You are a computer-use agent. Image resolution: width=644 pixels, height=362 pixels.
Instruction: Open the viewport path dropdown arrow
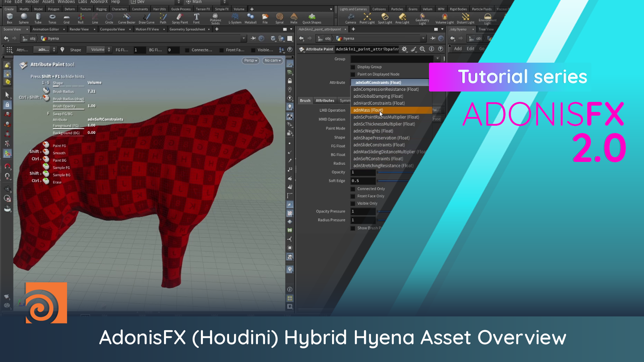tap(244, 39)
